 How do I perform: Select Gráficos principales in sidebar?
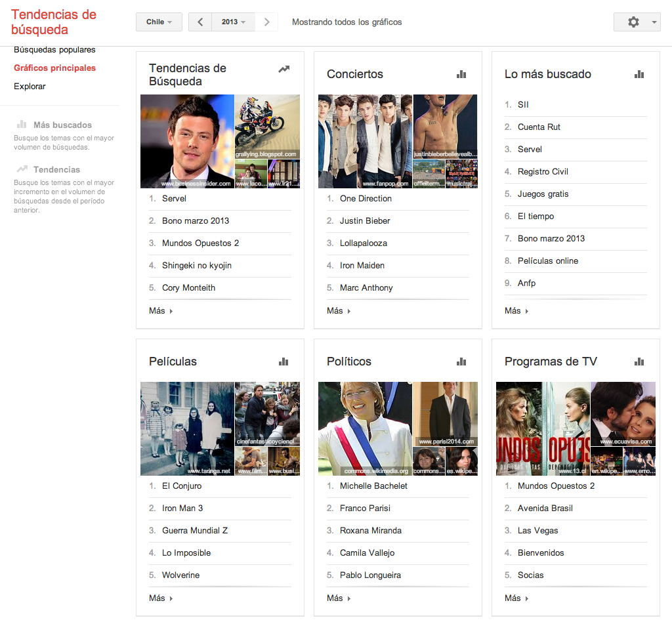click(x=54, y=68)
